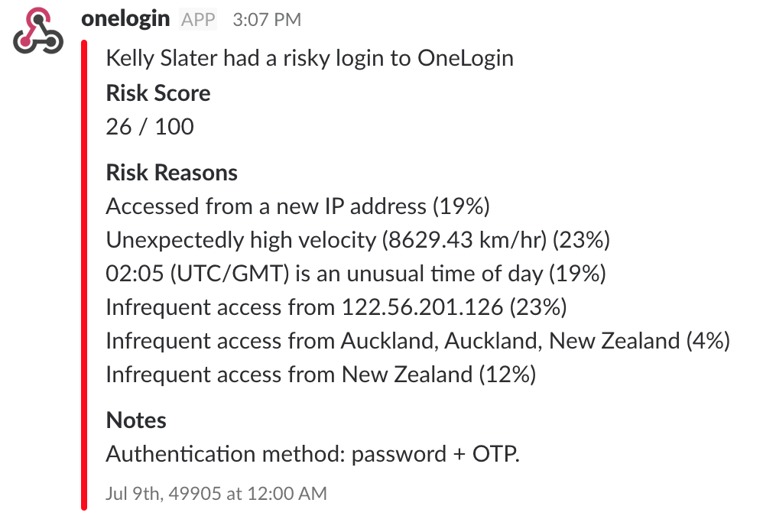Click the 26 / 100 risk score value
Viewport: 763px width, 532px height.
(x=150, y=127)
